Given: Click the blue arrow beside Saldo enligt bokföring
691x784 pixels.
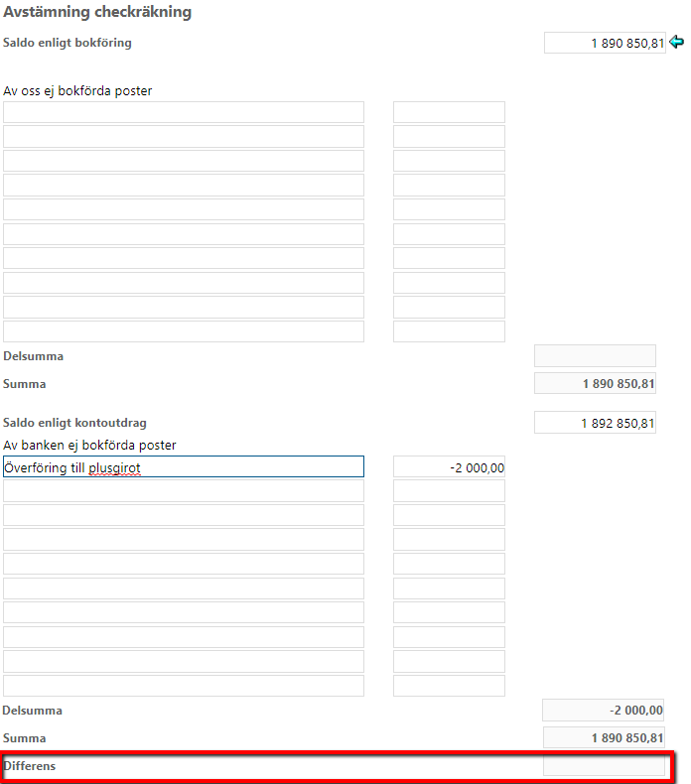Looking at the screenshot, I should pyautogui.click(x=676, y=42).
